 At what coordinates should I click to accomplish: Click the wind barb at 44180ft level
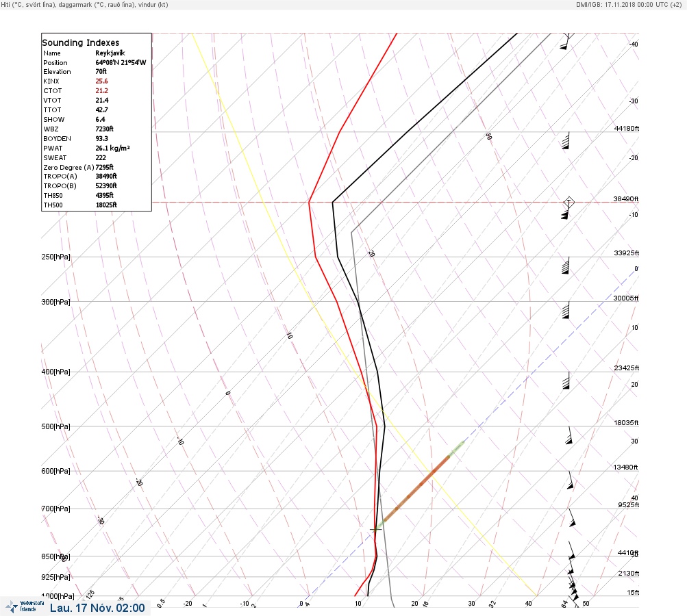coord(566,140)
